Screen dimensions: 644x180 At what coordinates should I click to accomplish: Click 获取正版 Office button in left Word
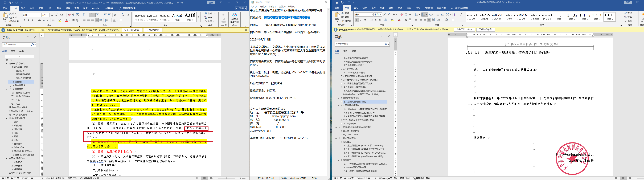coord(132,30)
